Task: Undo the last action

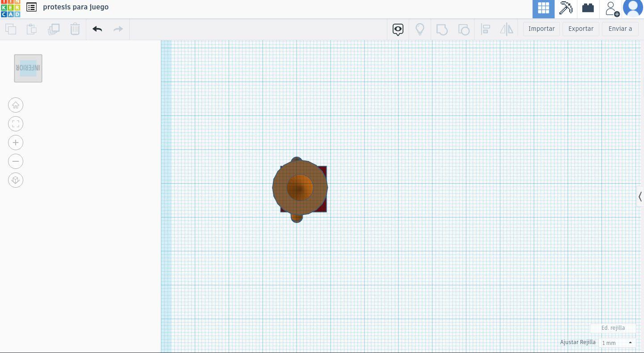Action: [97, 29]
